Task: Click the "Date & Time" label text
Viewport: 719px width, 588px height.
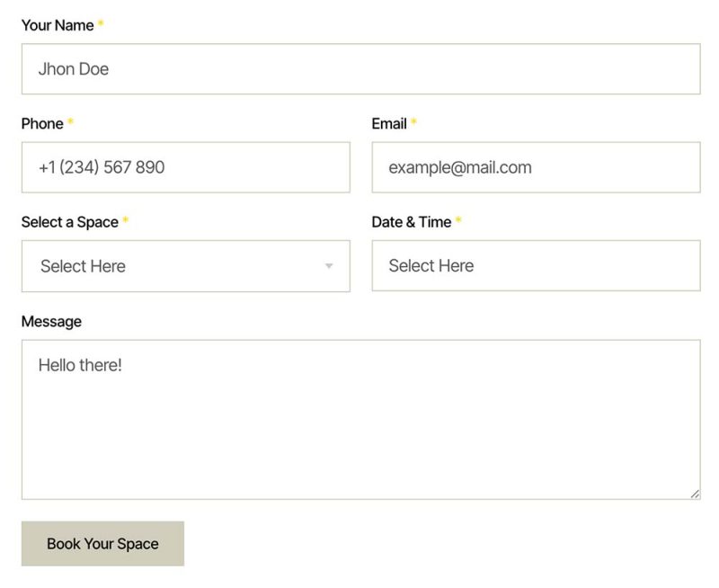Action: (x=411, y=222)
